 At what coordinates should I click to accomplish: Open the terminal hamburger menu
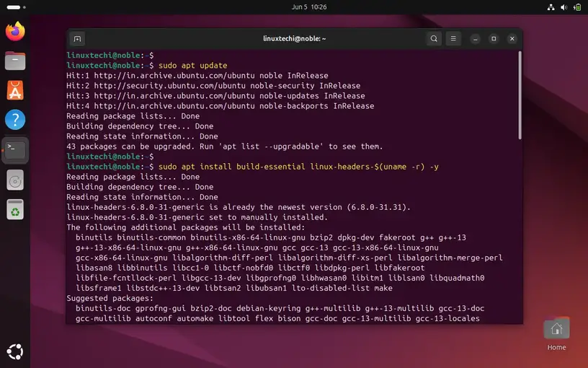tap(453, 39)
